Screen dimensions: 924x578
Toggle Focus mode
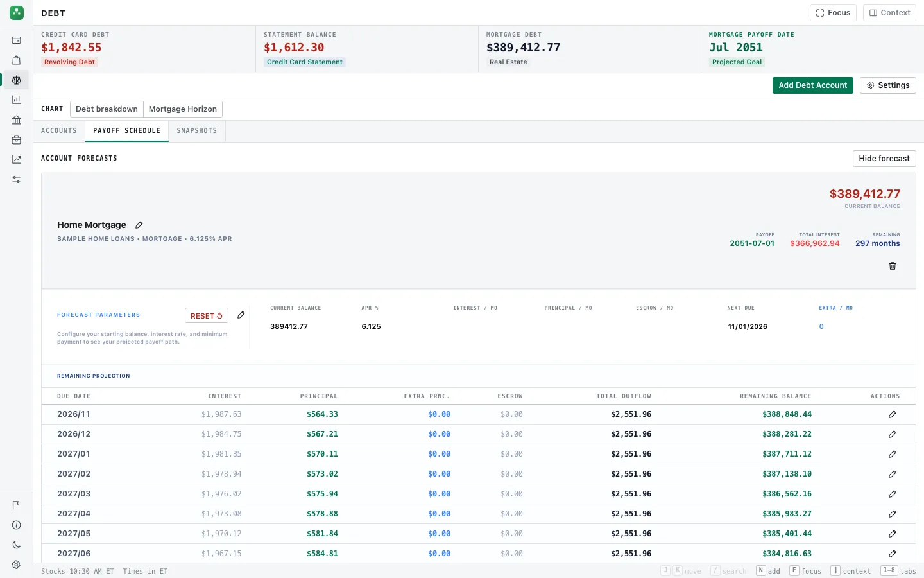[833, 13]
